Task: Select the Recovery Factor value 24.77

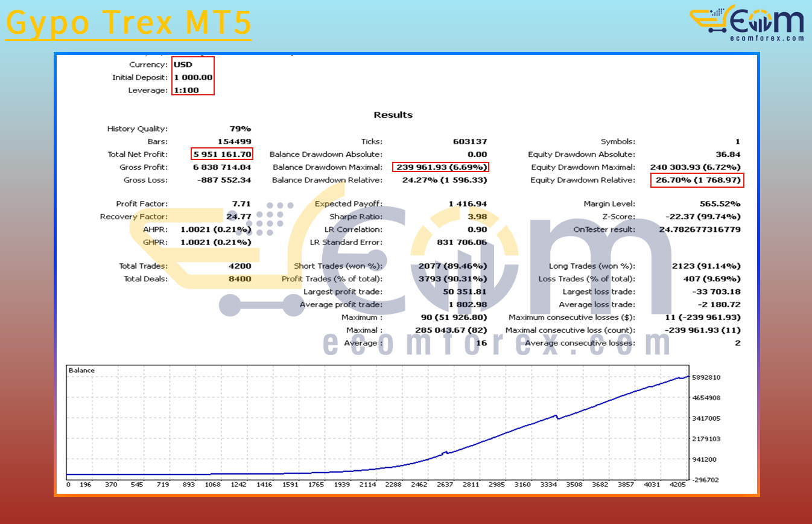Action: click(x=239, y=217)
